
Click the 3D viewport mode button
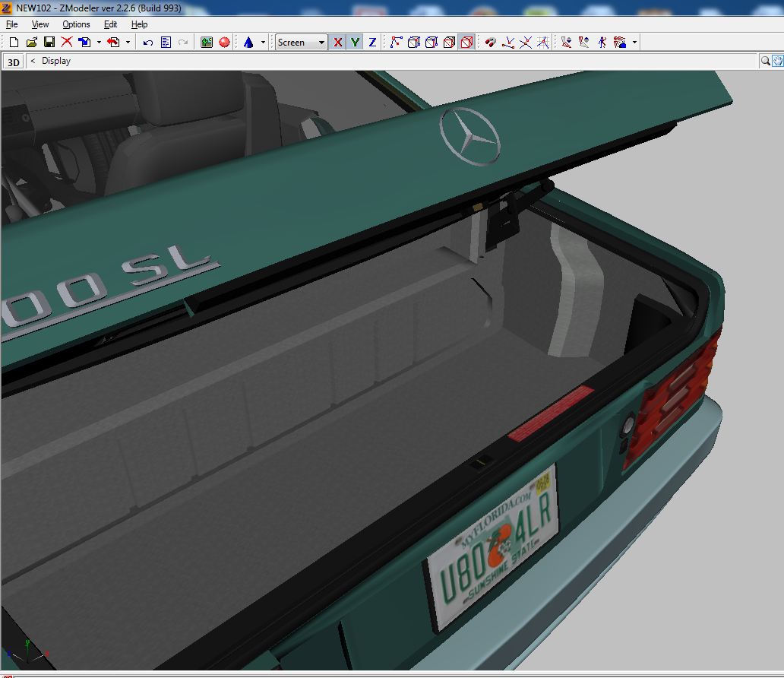coord(13,62)
